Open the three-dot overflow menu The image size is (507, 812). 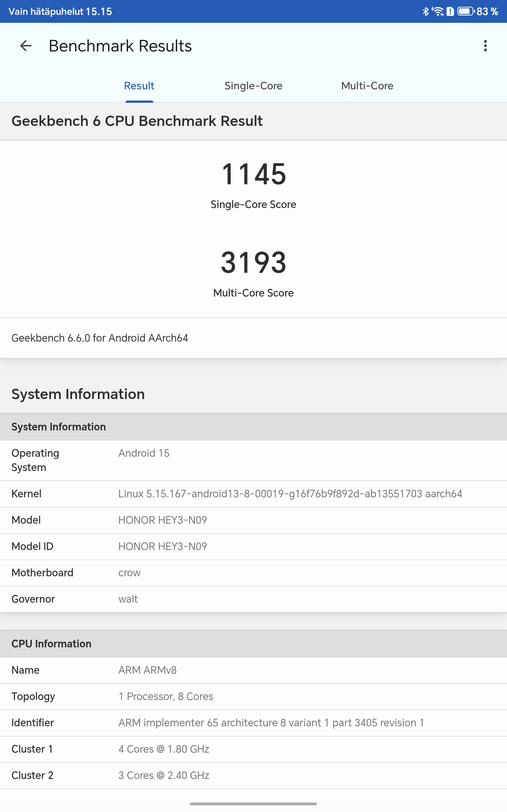click(485, 46)
